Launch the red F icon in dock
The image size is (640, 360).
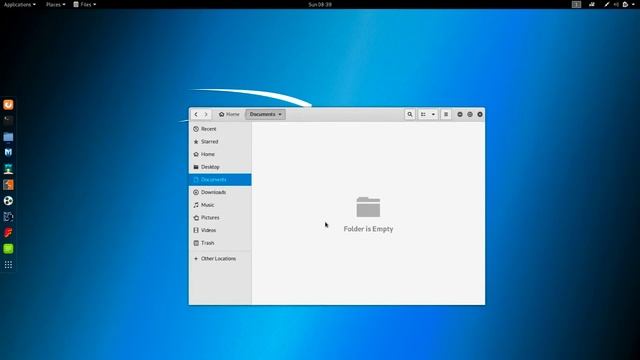pyautogui.click(x=8, y=233)
